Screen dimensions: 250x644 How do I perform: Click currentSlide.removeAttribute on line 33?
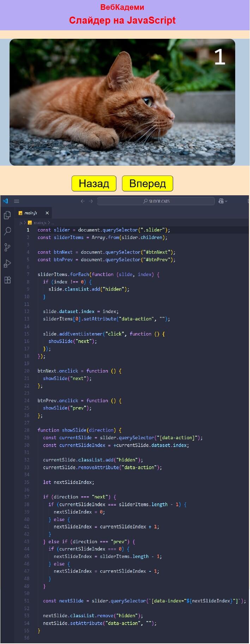click(x=81, y=467)
